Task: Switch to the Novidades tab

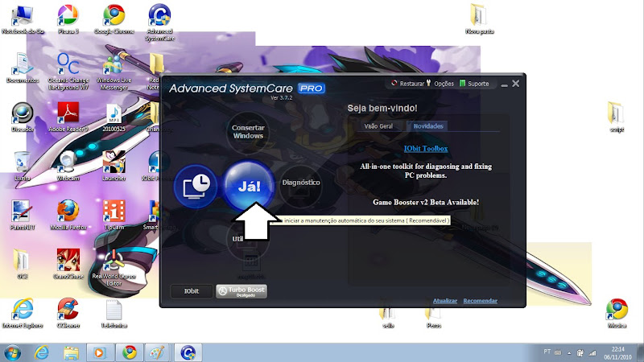Action: 428,126
